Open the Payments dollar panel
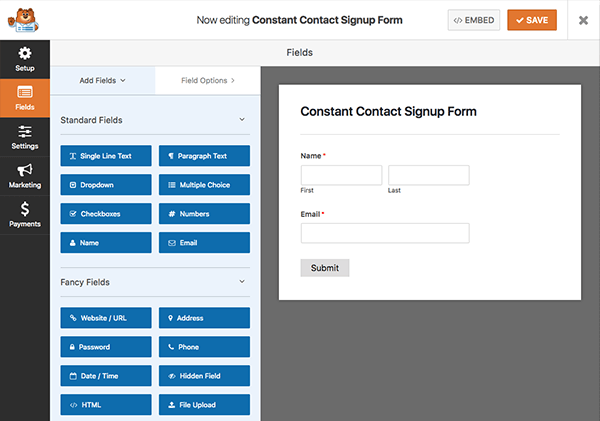The width and height of the screenshot is (600, 421). pyautogui.click(x=25, y=214)
